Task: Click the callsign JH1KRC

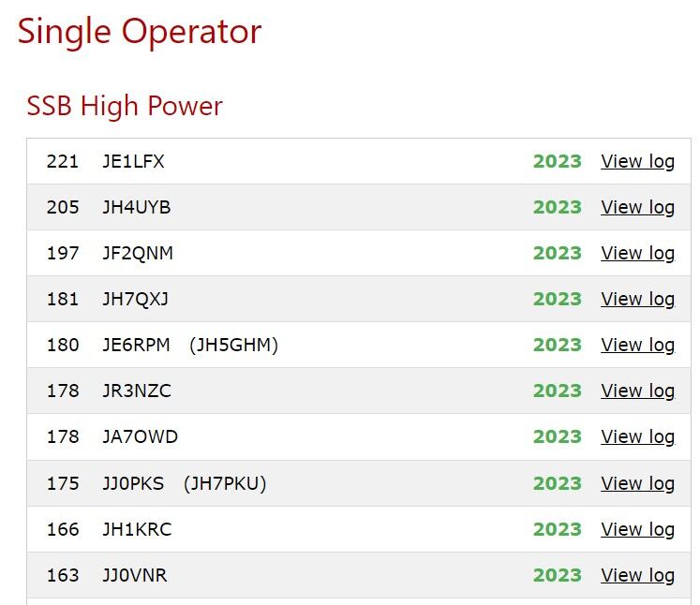Action: coord(137,529)
